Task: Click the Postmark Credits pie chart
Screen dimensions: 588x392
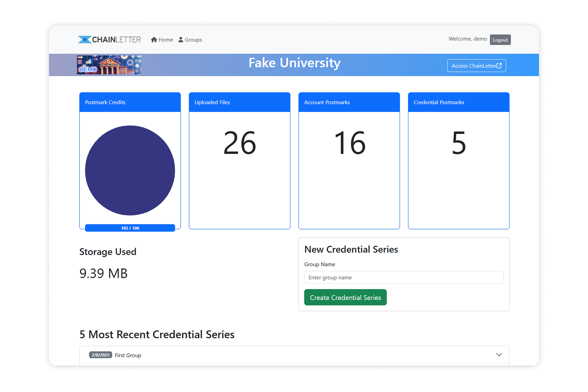Action: [130, 170]
